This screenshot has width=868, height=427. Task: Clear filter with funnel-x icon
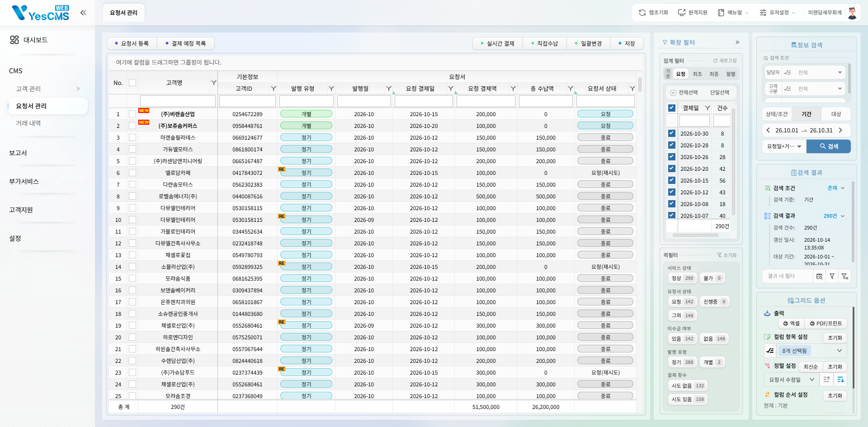click(844, 276)
